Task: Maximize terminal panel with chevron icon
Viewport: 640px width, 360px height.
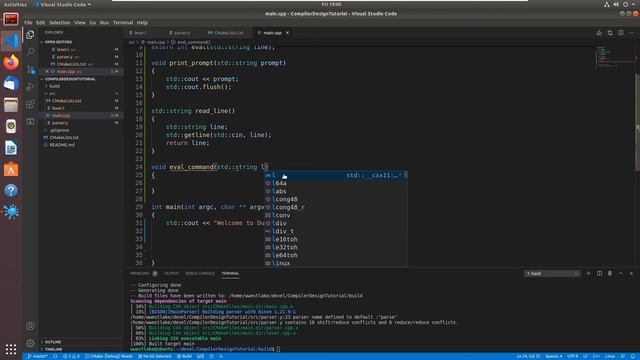Action: click(x=620, y=273)
